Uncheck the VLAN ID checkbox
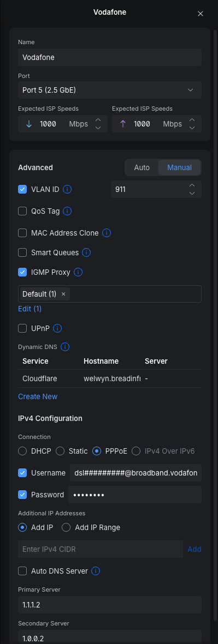The image size is (218, 644). tap(22, 189)
